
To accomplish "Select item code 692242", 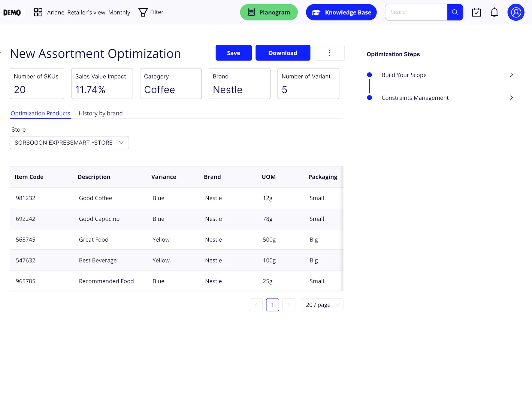I will pos(26,219).
